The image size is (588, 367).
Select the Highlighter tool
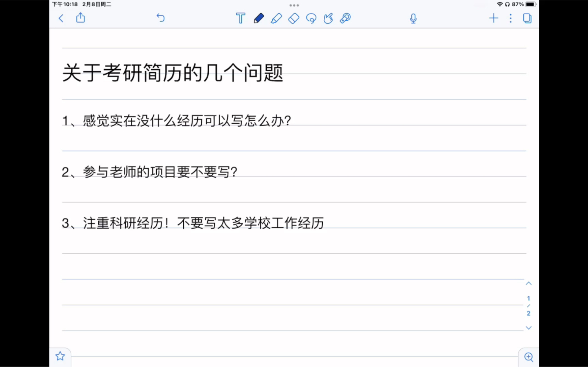(x=276, y=18)
